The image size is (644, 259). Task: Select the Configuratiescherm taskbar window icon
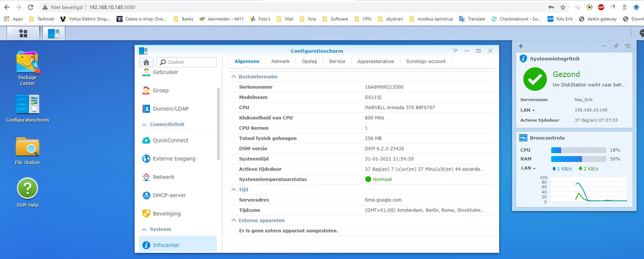coord(54,33)
